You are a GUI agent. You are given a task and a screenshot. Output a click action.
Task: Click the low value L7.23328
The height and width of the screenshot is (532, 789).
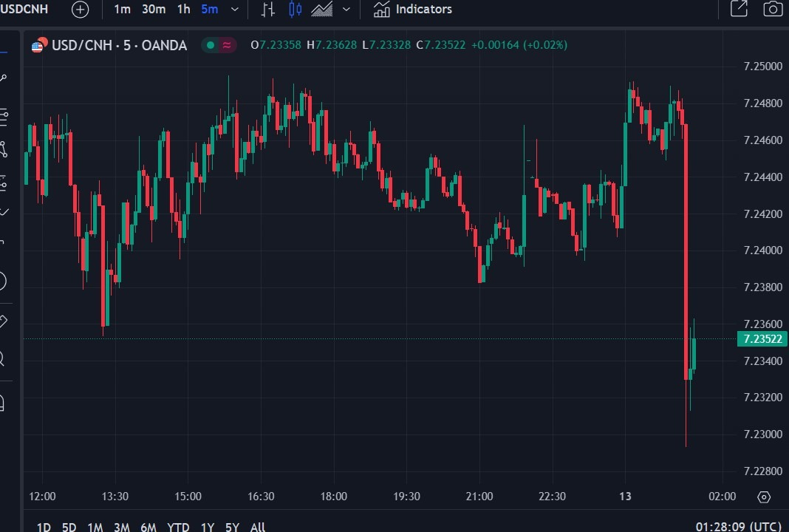(386, 45)
